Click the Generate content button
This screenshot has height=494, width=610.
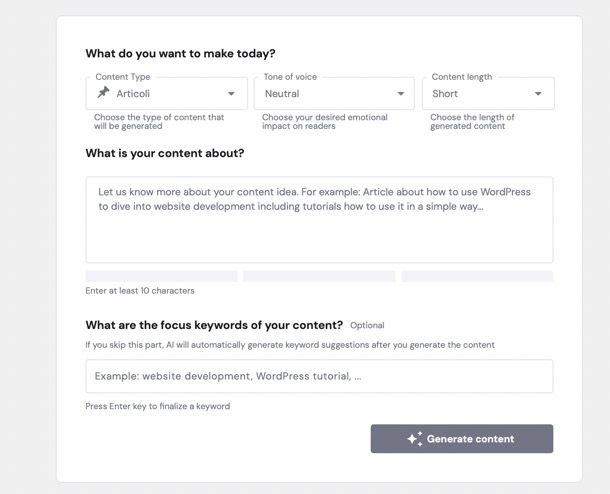click(x=462, y=438)
